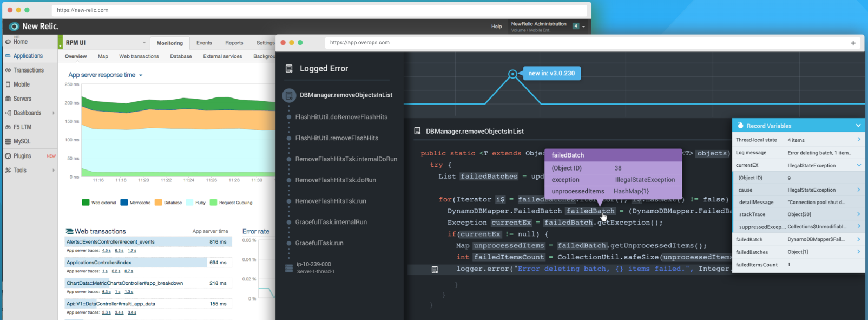Click notification badge 4 in New Relic header
Image resolution: width=868 pixels, height=320 pixels.
[x=576, y=26]
